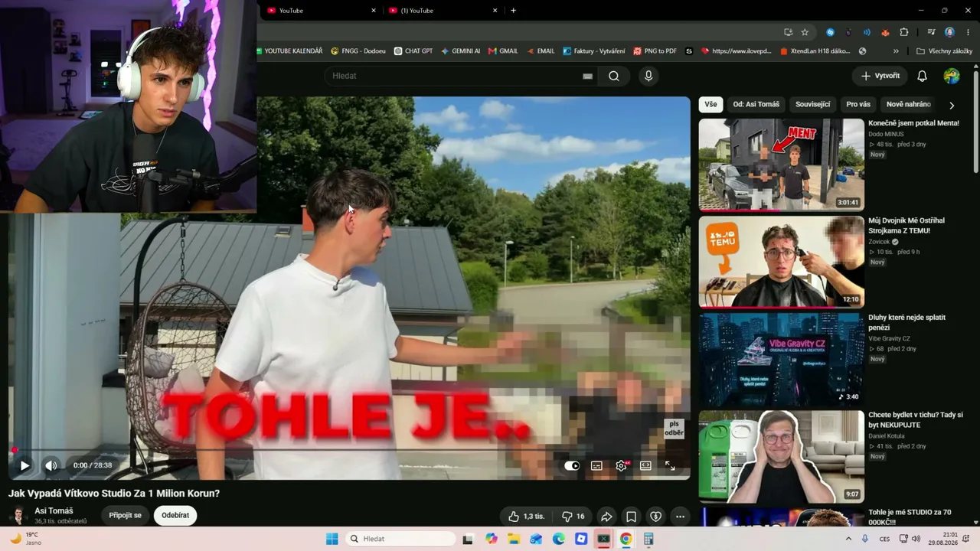Open the on-screen keyboard in search box
Image resolution: width=980 pixels, height=551 pixels.
tap(587, 76)
